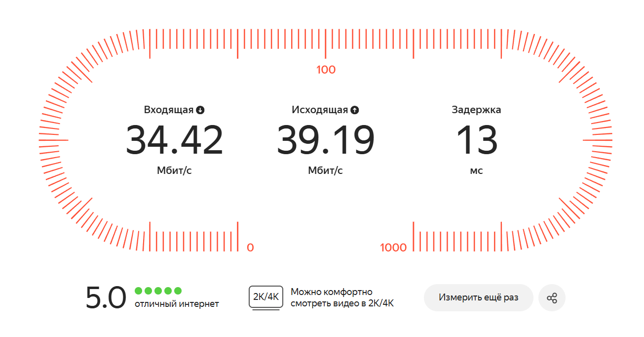Select the outgoing speed value 39.19

pos(325,140)
